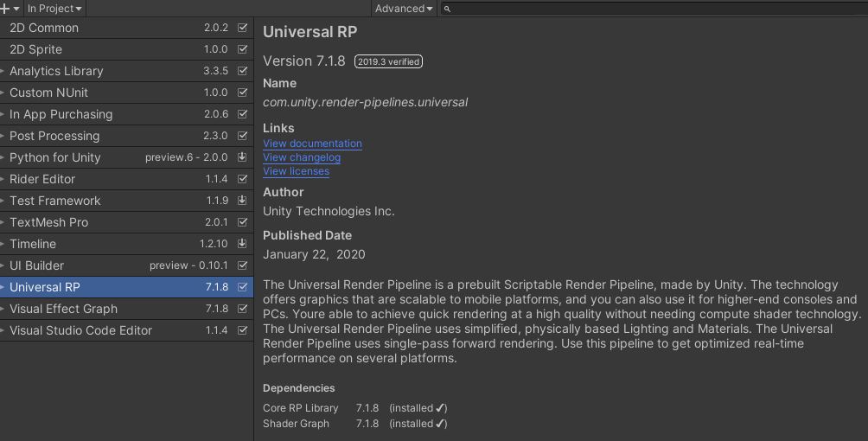Select the Post Processing package

pyautogui.click(x=127, y=136)
